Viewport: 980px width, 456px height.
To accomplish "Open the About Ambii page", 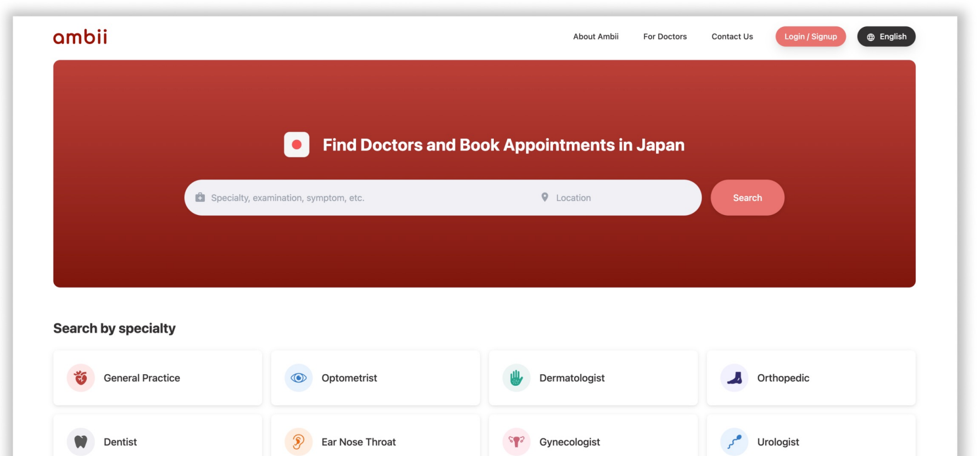I will 595,37.
